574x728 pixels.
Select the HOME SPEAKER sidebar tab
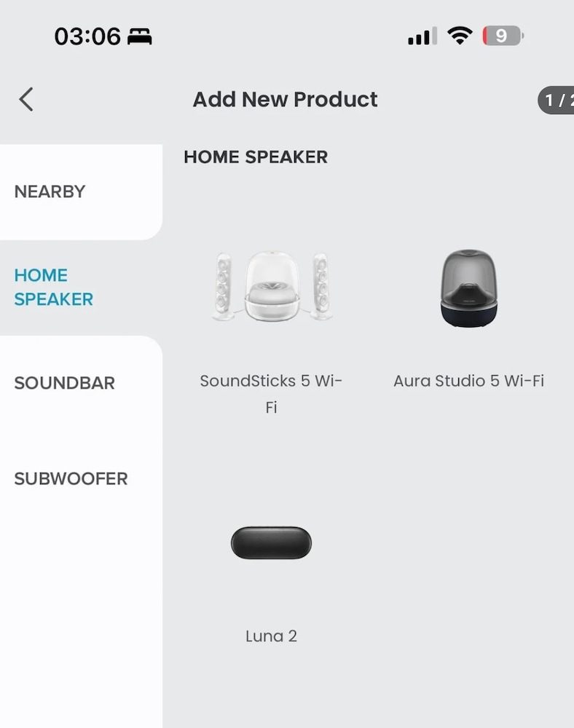pos(54,287)
